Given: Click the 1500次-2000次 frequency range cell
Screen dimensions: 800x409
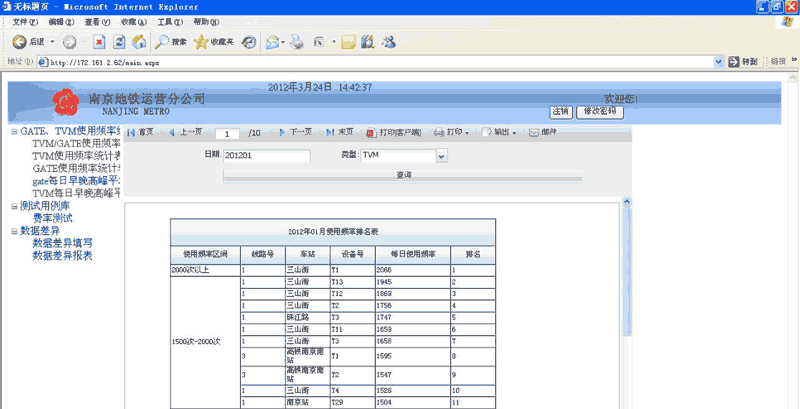Looking at the screenshot, I should click(205, 343).
